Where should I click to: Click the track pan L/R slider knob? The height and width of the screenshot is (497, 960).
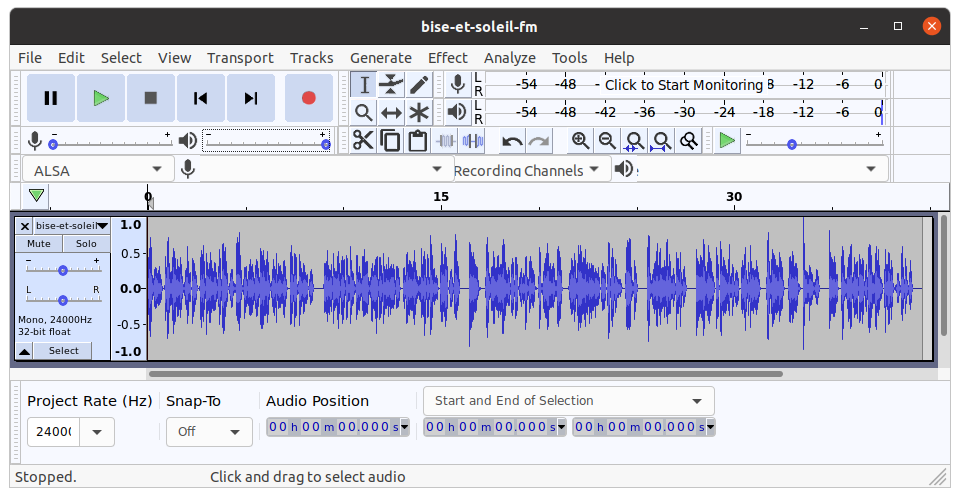click(x=62, y=300)
